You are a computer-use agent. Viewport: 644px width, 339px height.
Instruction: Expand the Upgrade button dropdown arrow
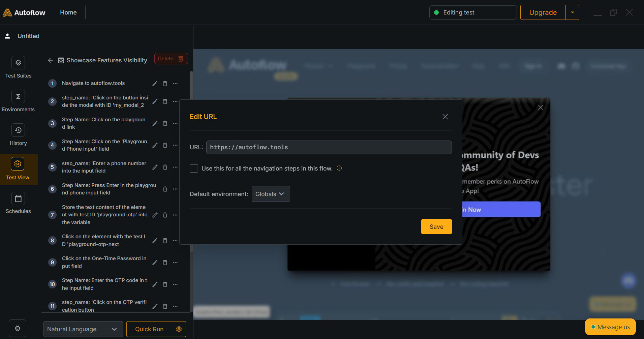[572, 12]
